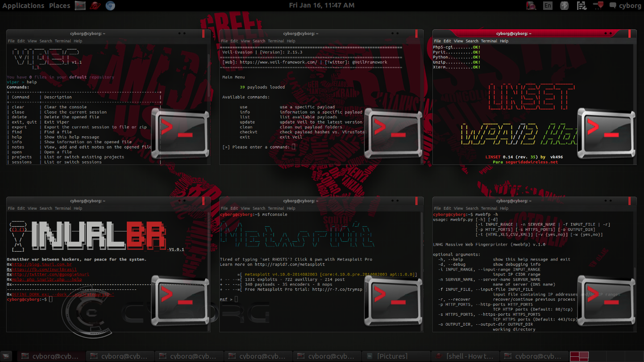
Task: Click the 'Xterm' OK check line in LINSET
Action: tap(457, 67)
